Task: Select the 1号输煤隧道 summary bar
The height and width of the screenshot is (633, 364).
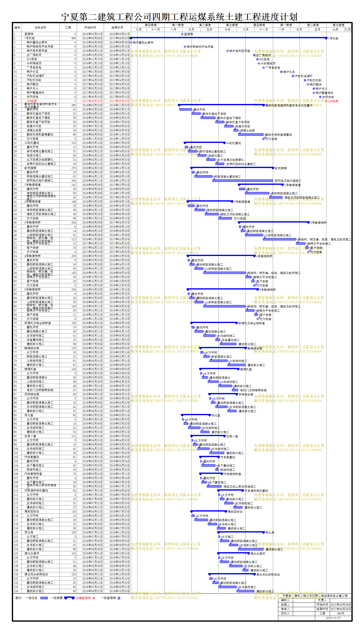Action: pos(261,185)
